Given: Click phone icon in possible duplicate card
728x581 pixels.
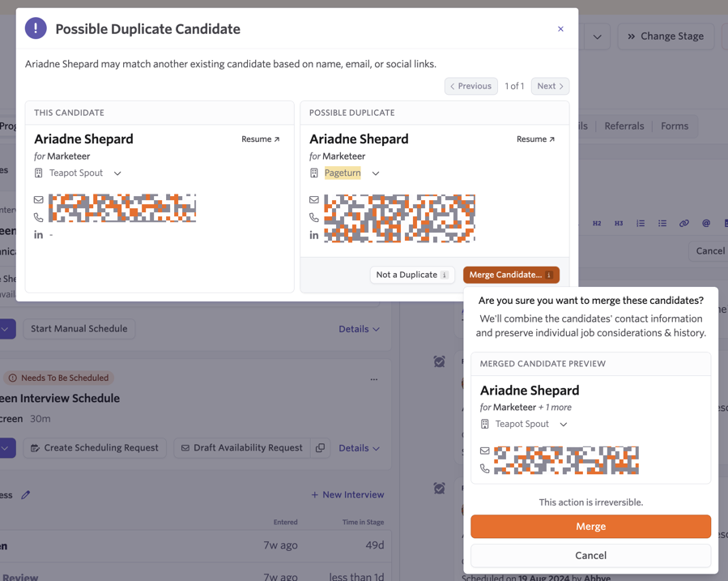Looking at the screenshot, I should pos(314,217).
